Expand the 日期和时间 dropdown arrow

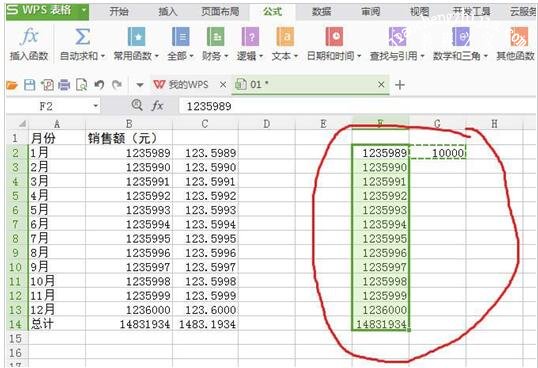click(359, 56)
